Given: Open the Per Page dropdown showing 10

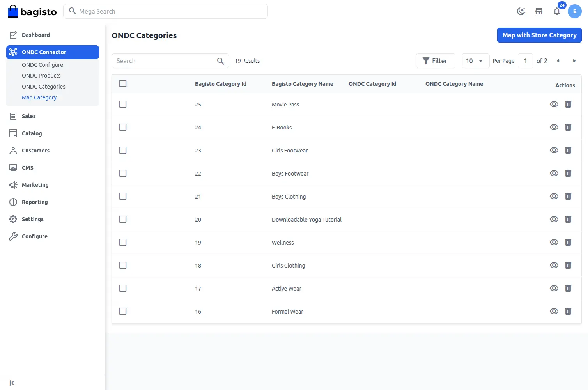Looking at the screenshot, I should click(x=475, y=61).
